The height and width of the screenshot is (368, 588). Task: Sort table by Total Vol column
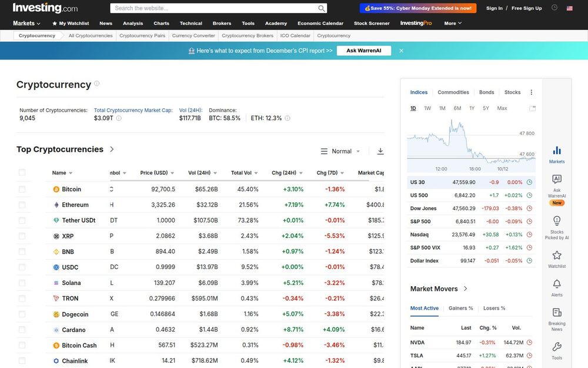point(244,173)
